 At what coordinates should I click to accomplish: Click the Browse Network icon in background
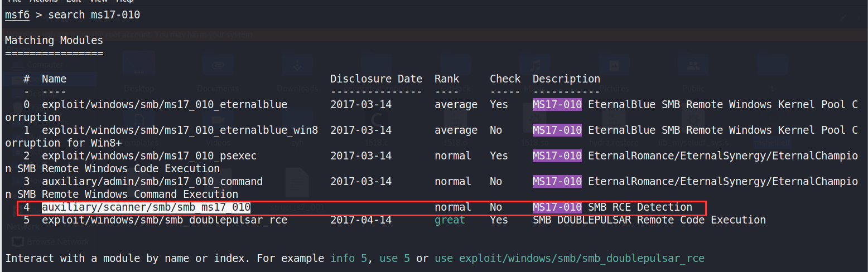click(18, 242)
